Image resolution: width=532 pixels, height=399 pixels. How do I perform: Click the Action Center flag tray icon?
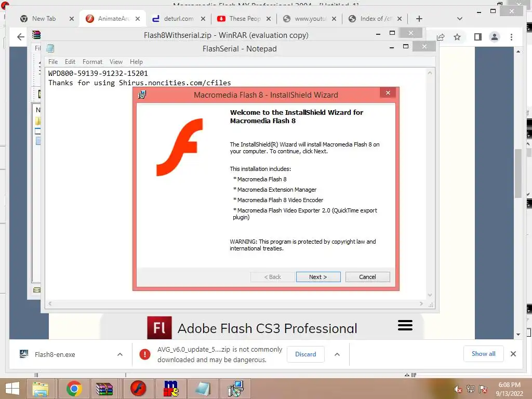coord(483,389)
